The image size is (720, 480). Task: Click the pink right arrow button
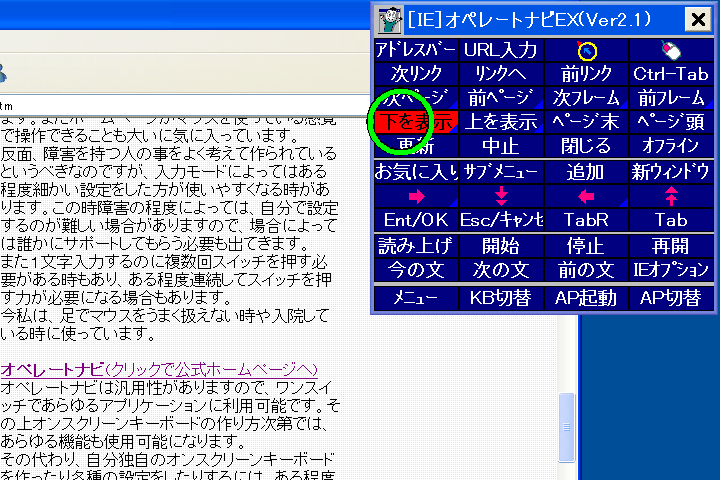point(416,196)
